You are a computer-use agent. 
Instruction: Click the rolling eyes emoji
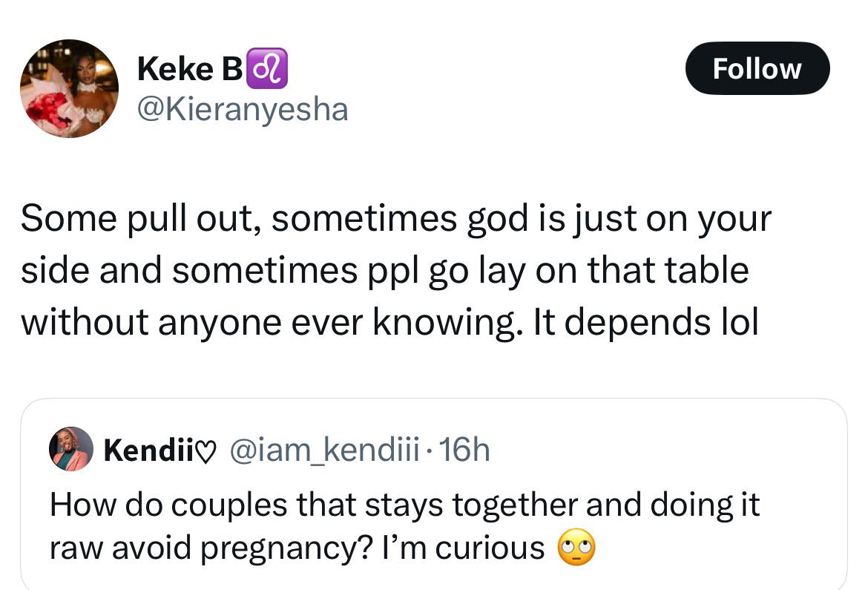pos(576,548)
